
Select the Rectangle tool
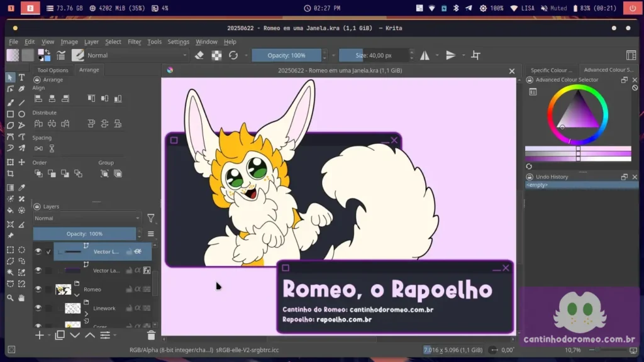point(10,114)
